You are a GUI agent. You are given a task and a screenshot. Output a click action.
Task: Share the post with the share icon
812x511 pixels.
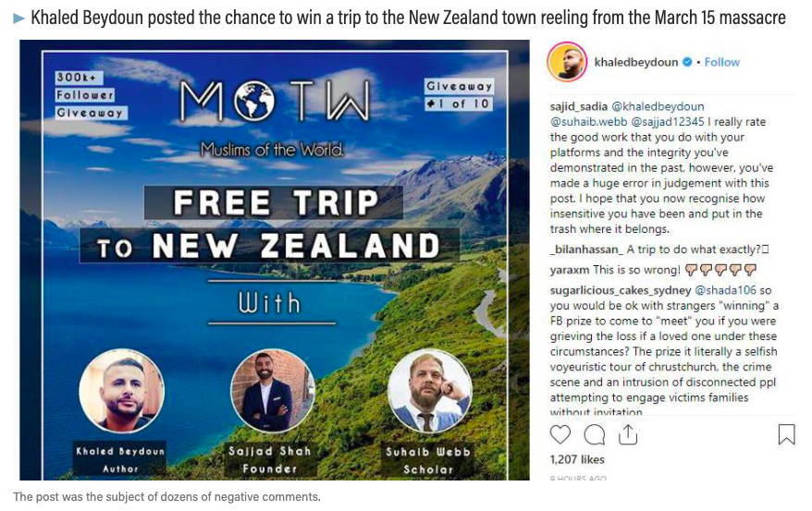pyautogui.click(x=628, y=434)
